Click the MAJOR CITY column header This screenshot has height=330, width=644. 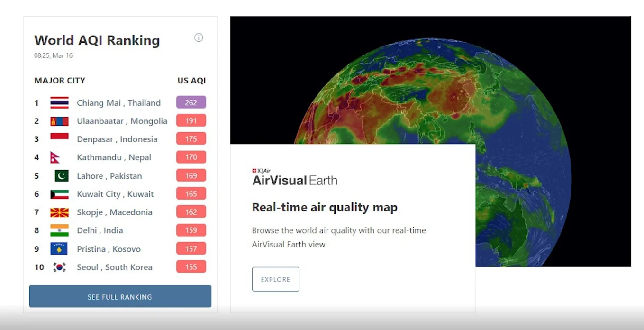tap(60, 81)
